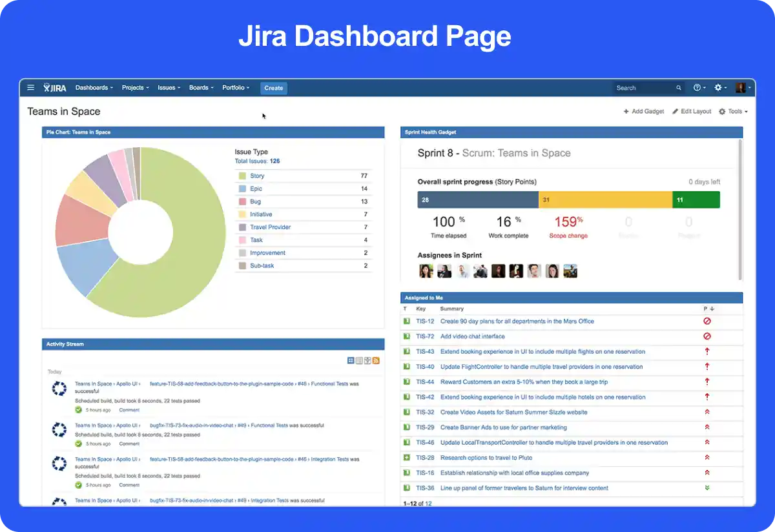Viewport: 775px width, 532px height.
Task: Open the user profile avatar menu
Action: coord(743,88)
